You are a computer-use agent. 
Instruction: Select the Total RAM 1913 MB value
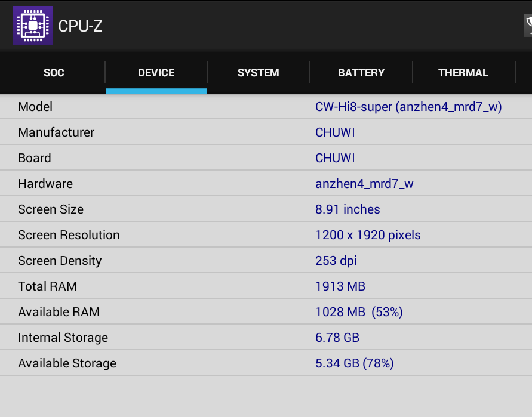(340, 286)
